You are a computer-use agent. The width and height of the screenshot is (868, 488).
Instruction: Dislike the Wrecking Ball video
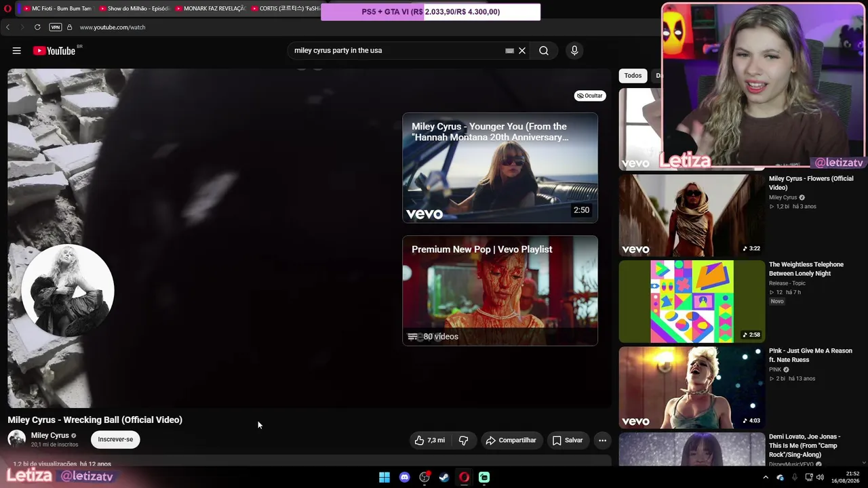[464, 441]
